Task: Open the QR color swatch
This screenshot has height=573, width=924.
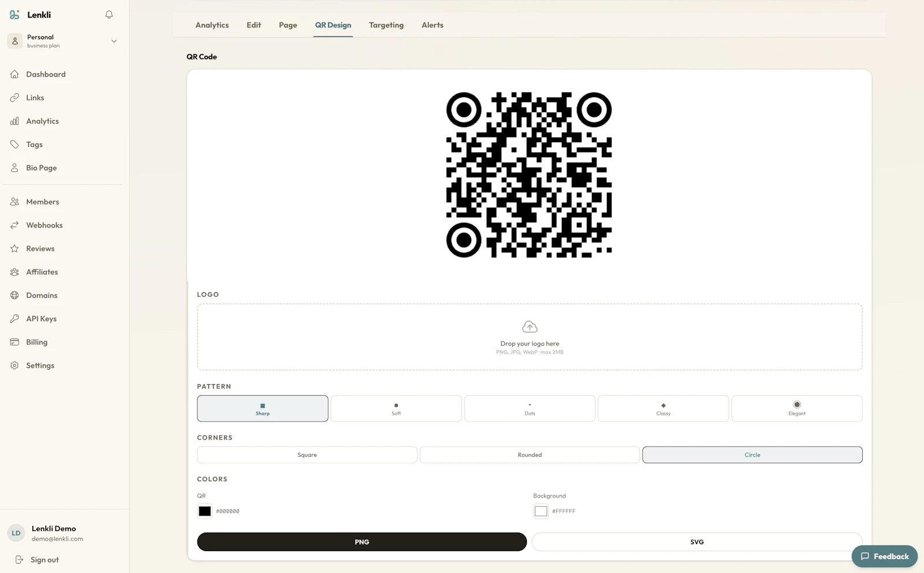Action: click(204, 511)
